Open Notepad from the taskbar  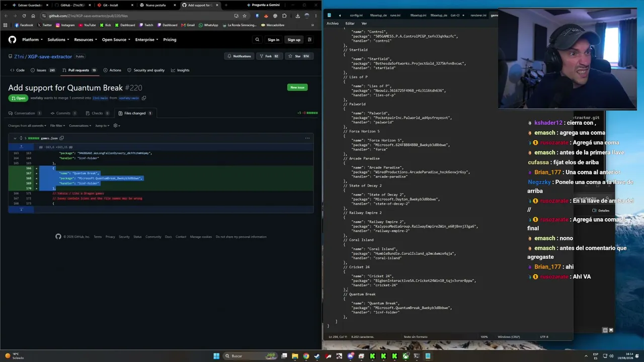pos(428,356)
